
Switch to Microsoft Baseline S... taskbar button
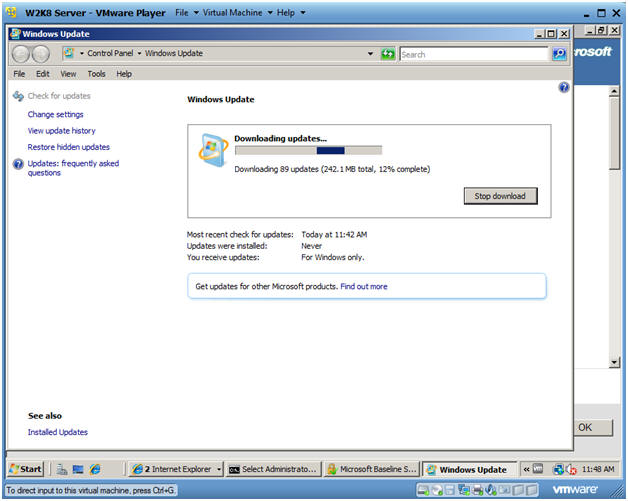372,469
